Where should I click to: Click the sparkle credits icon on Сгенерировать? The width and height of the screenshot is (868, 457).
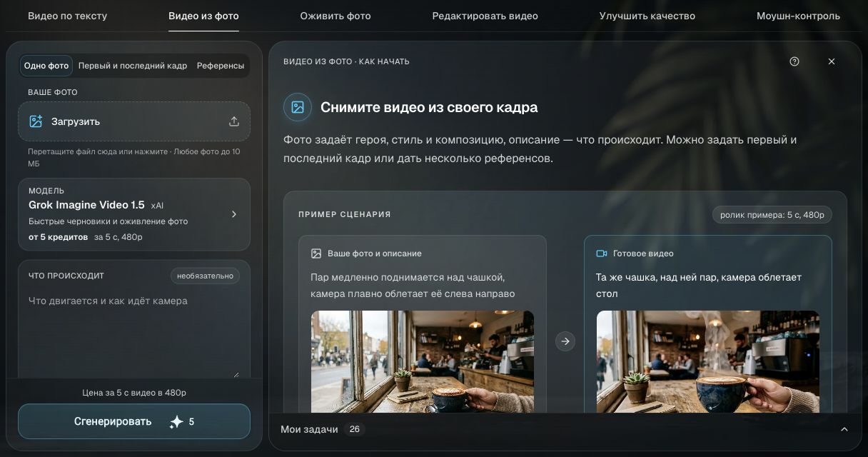point(176,422)
